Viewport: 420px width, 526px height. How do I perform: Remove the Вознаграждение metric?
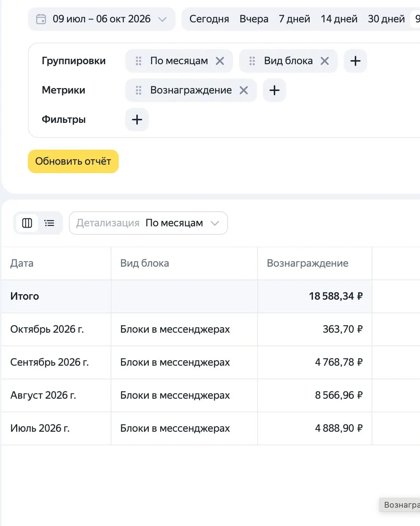tap(244, 90)
